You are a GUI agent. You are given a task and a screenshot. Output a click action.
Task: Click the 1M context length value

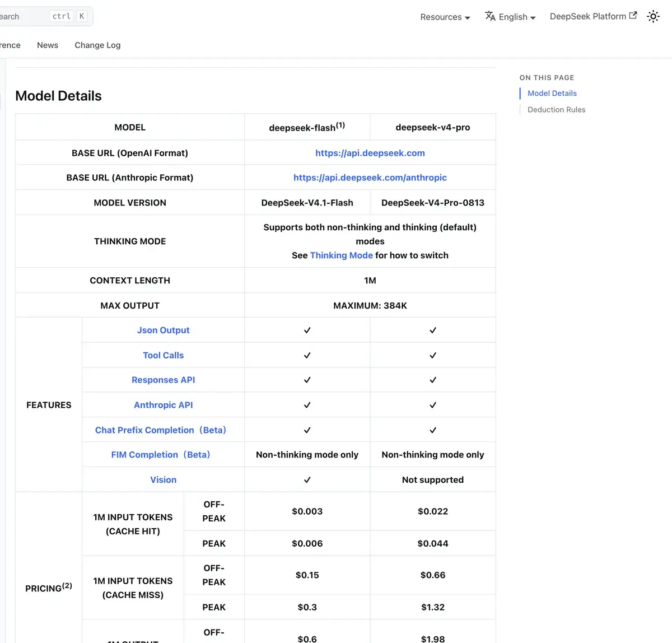click(x=370, y=281)
